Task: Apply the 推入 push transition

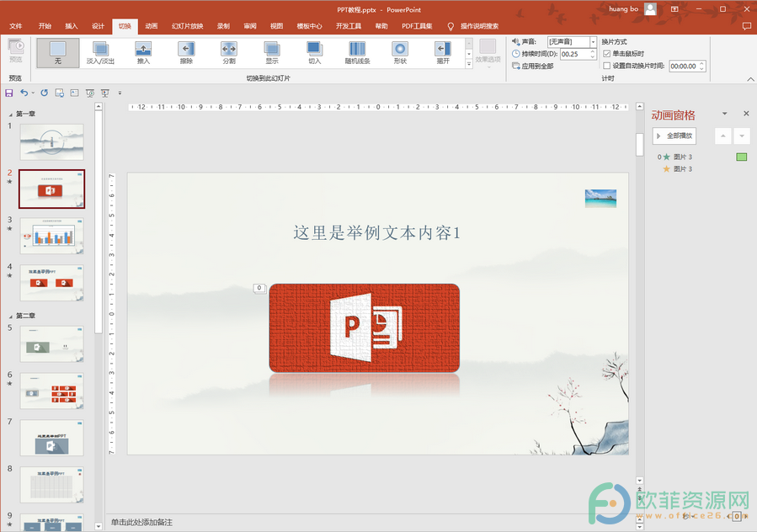Action: pyautogui.click(x=143, y=53)
